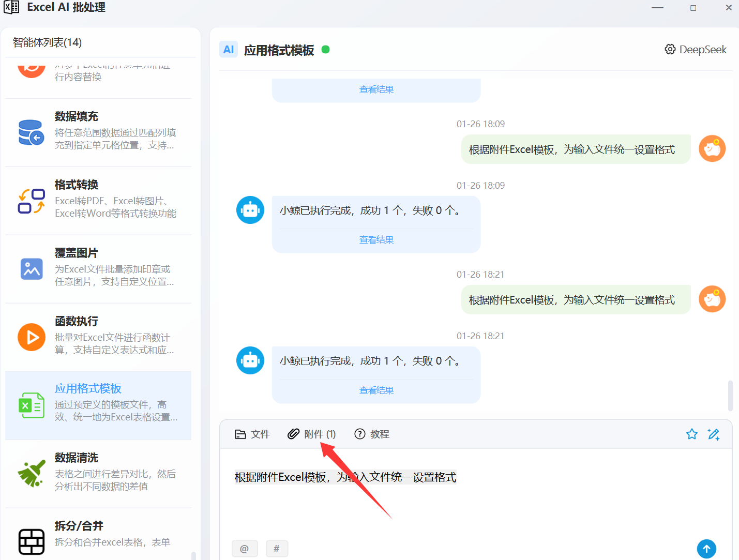739x560 pixels.
Task: Open the 附件 (1) attachment option
Action: (x=312, y=434)
